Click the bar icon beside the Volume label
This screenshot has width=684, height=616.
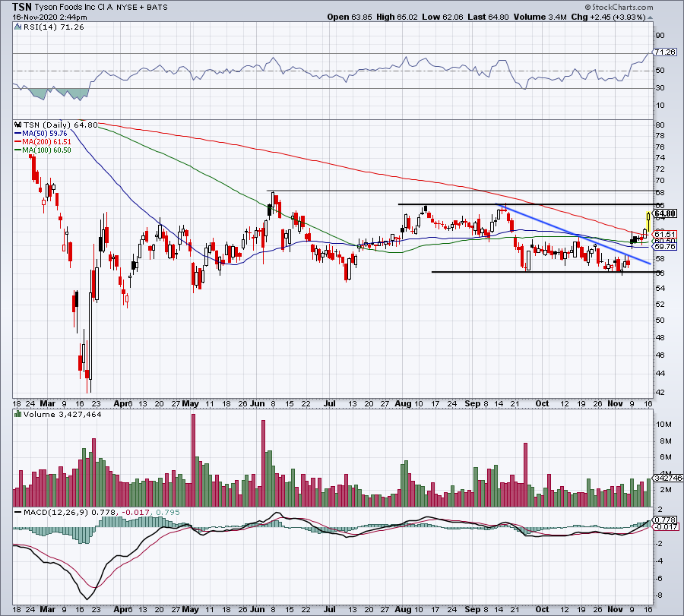(x=18, y=414)
